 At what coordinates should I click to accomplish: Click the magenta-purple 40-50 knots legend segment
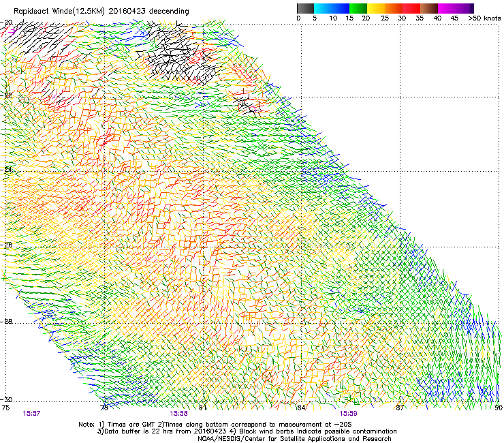[x=456, y=8]
